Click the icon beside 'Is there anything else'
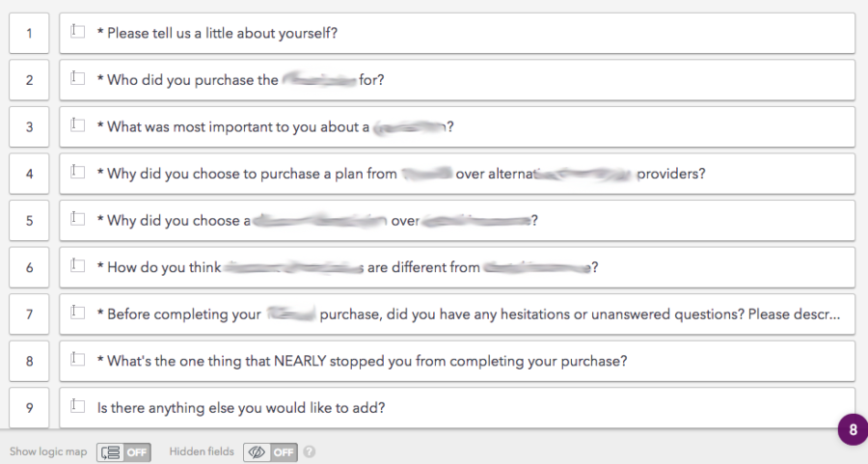 click(x=78, y=407)
